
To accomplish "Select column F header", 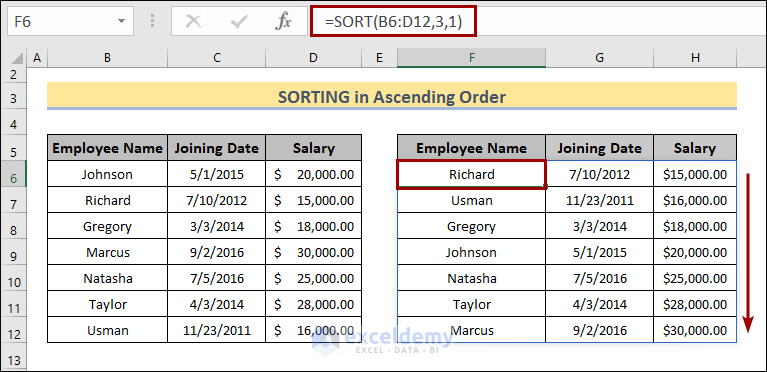I will (x=472, y=58).
